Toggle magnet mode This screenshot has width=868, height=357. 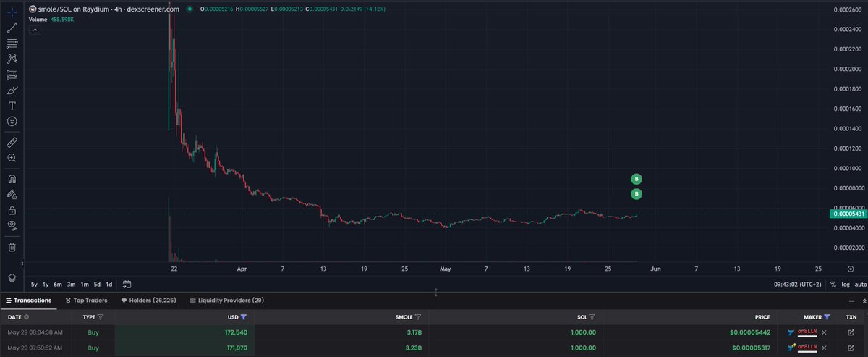(x=12, y=178)
